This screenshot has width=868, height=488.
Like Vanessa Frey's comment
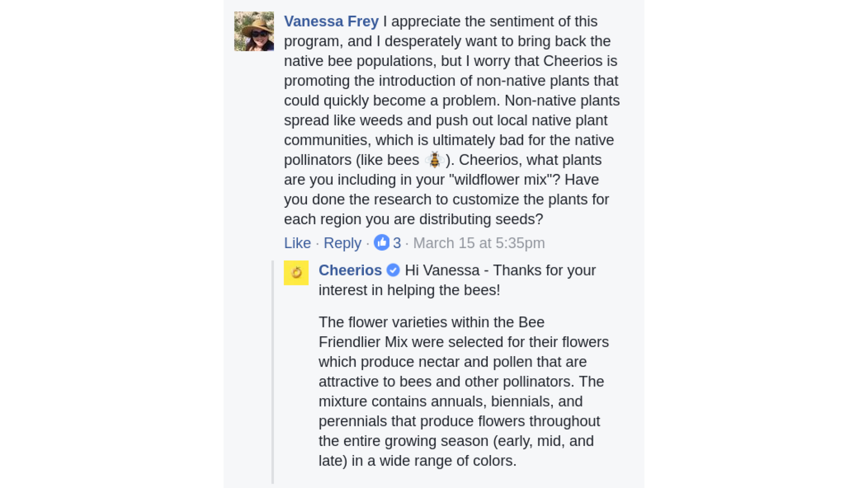tap(297, 243)
